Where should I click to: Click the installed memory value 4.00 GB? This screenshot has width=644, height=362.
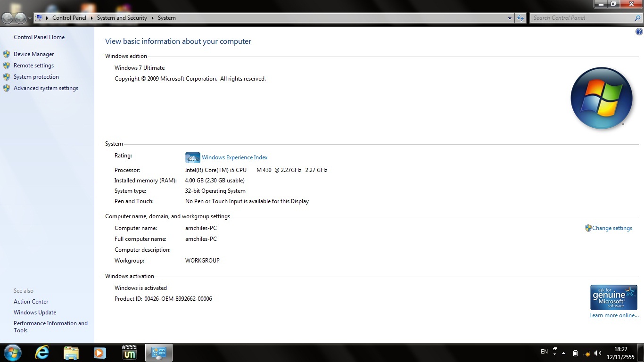pyautogui.click(x=215, y=181)
